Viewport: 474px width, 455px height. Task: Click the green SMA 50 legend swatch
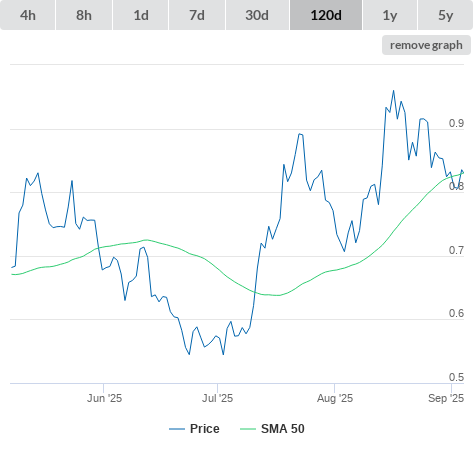click(248, 429)
